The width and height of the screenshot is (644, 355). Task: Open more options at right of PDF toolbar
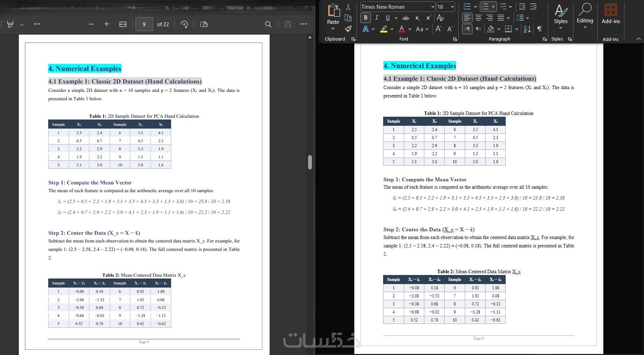(303, 24)
